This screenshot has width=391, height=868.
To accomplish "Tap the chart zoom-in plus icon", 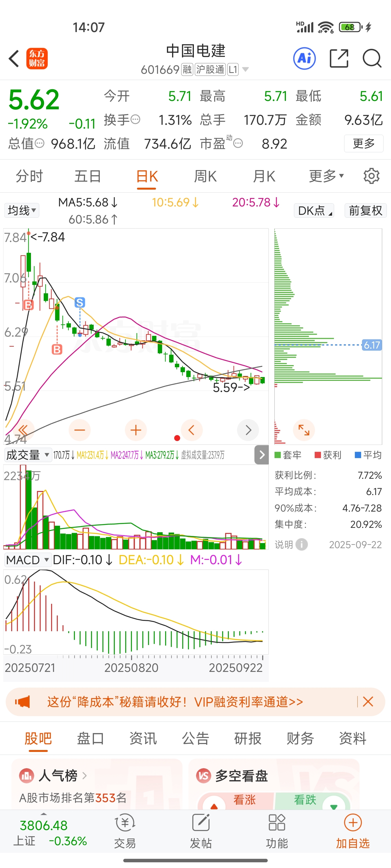I will pos(135,430).
